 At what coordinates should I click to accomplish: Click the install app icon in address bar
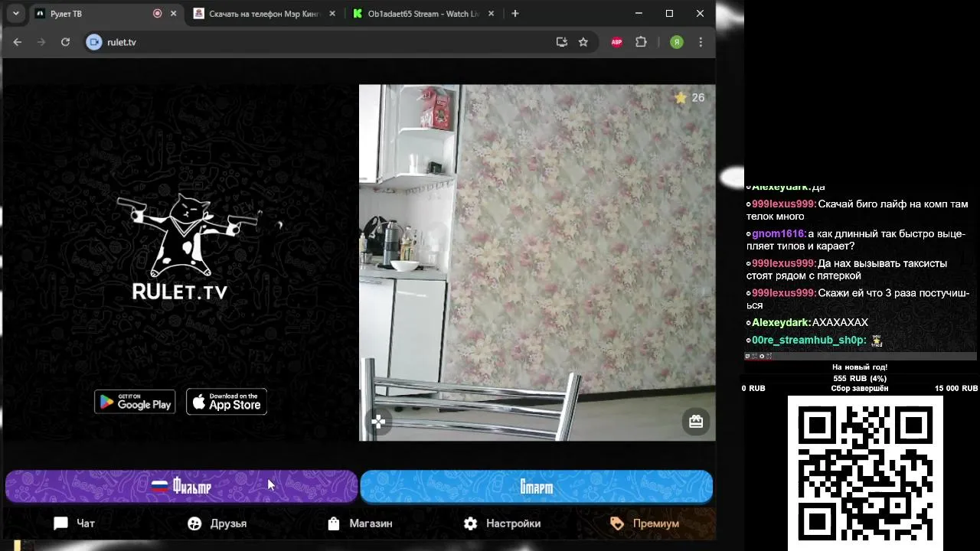pyautogui.click(x=562, y=42)
